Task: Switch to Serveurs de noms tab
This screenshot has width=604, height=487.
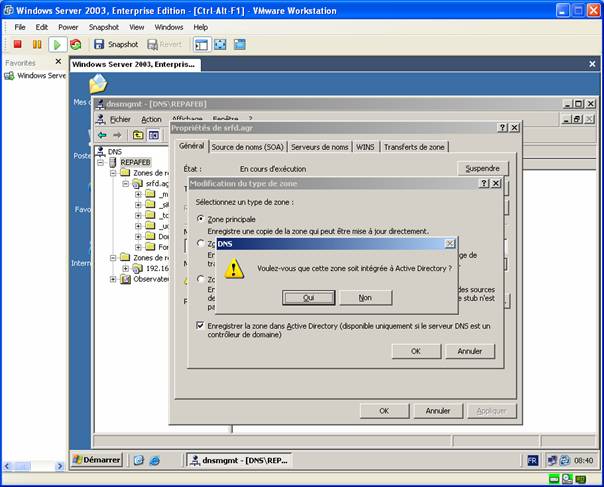Action: tap(320, 147)
